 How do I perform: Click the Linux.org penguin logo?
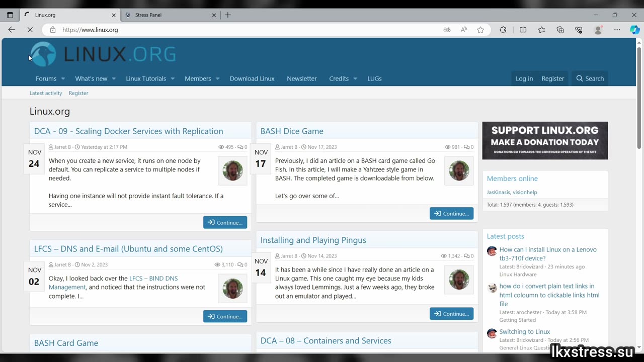pos(103,54)
